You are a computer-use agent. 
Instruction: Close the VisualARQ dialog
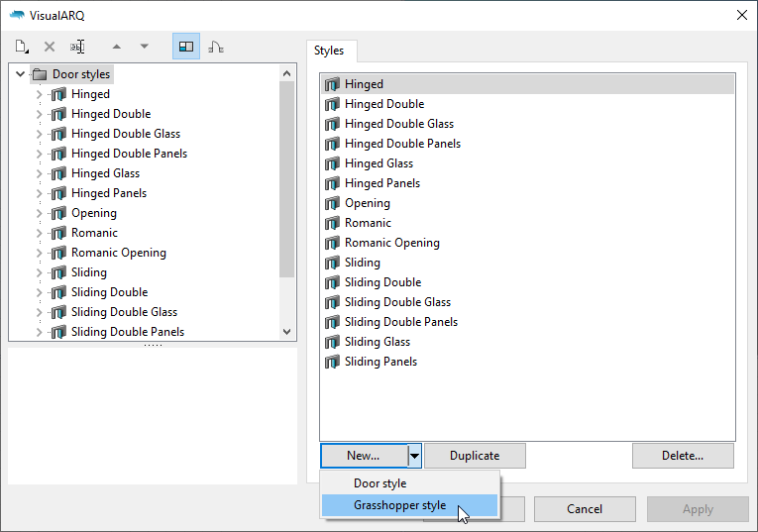[x=742, y=15]
